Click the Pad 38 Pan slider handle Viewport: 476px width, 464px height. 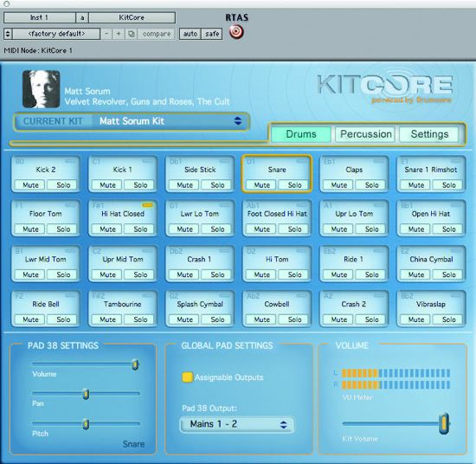click(x=86, y=394)
